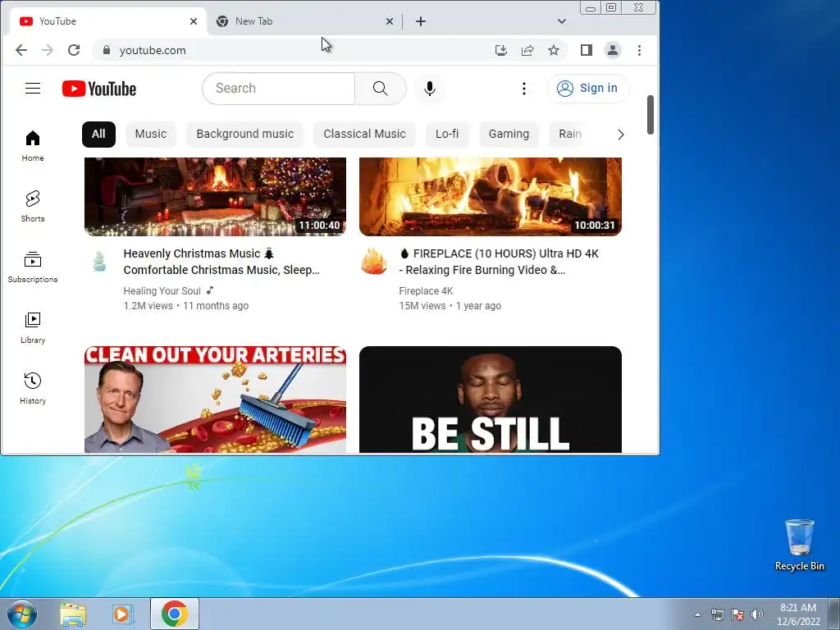Select the All filter chip
Screen dimensions: 840x630
pyautogui.click(x=98, y=134)
